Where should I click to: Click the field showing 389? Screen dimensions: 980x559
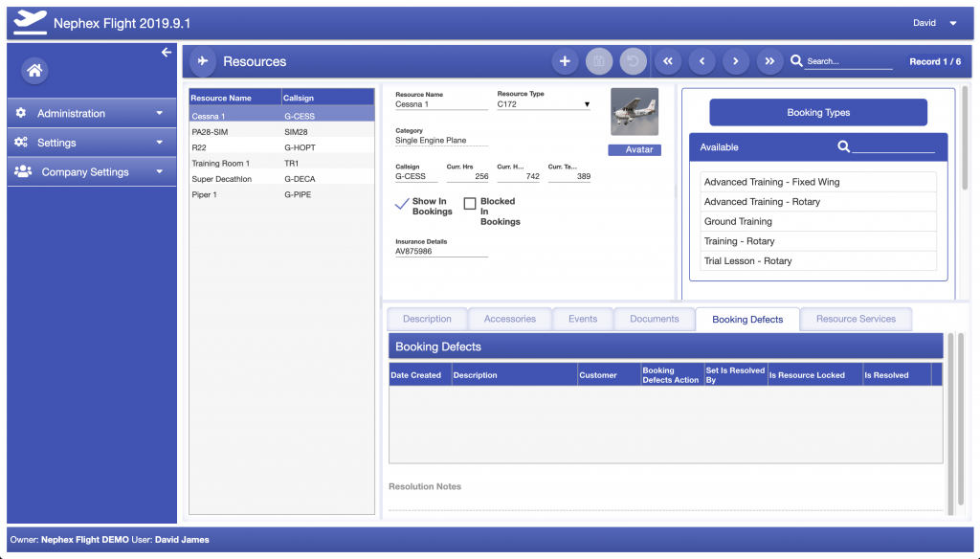[569, 176]
